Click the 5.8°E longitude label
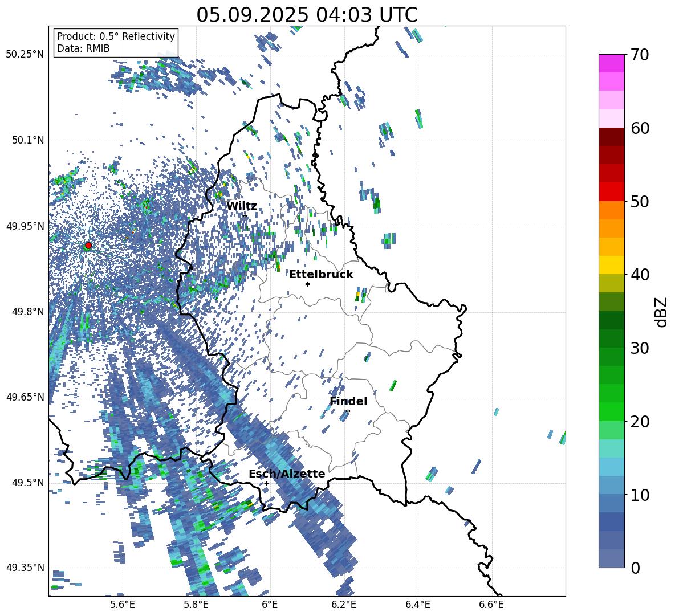The image size is (675, 616). (x=196, y=605)
